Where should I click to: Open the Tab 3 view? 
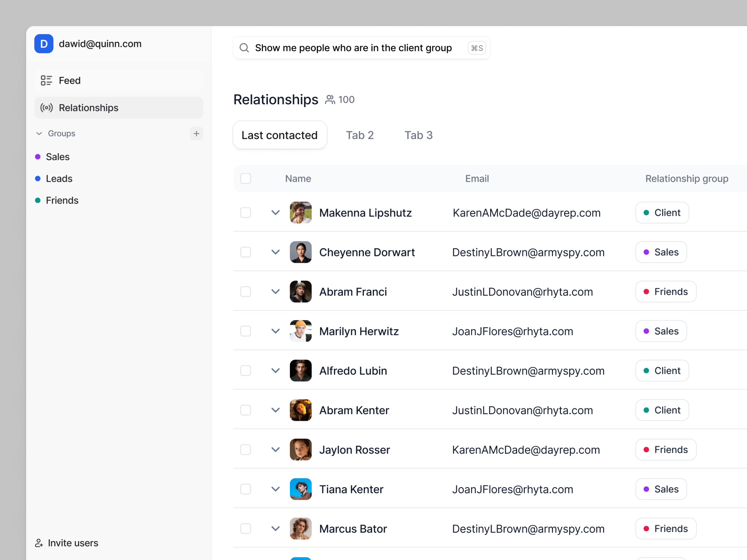(x=418, y=135)
